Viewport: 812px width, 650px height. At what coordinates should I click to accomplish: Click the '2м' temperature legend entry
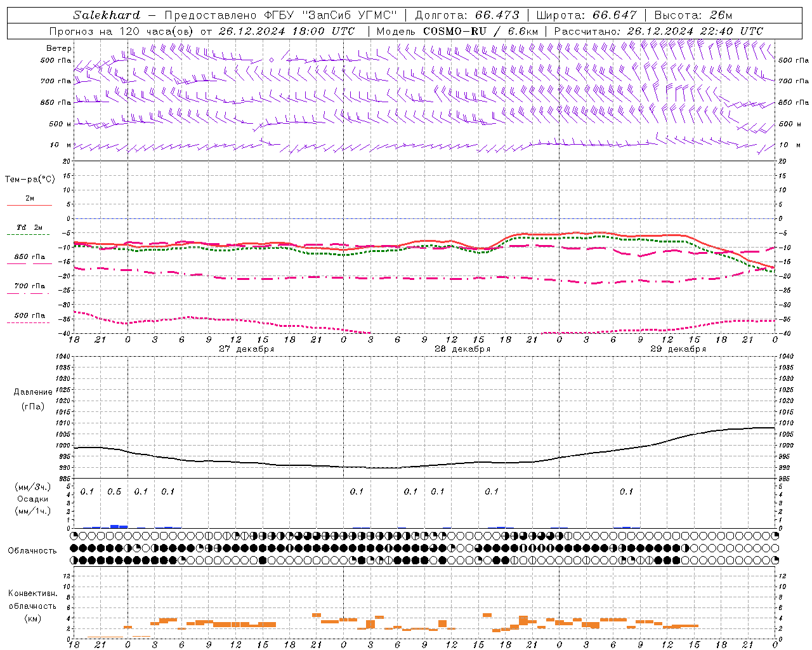(30, 199)
